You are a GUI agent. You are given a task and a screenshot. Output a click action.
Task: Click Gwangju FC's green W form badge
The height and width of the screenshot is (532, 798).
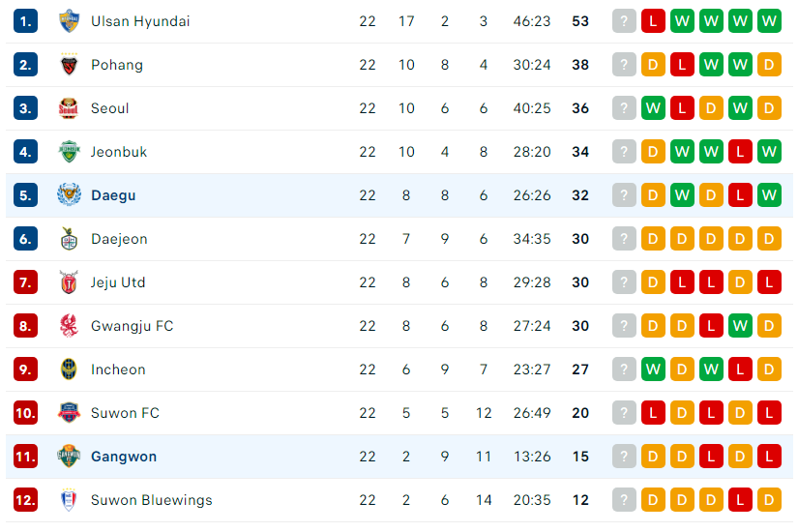(x=740, y=326)
